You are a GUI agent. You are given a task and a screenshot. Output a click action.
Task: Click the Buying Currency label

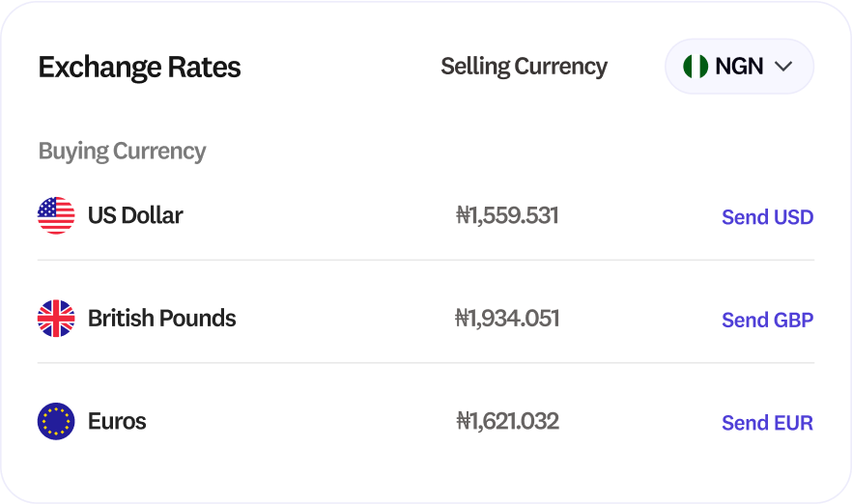click(x=122, y=152)
